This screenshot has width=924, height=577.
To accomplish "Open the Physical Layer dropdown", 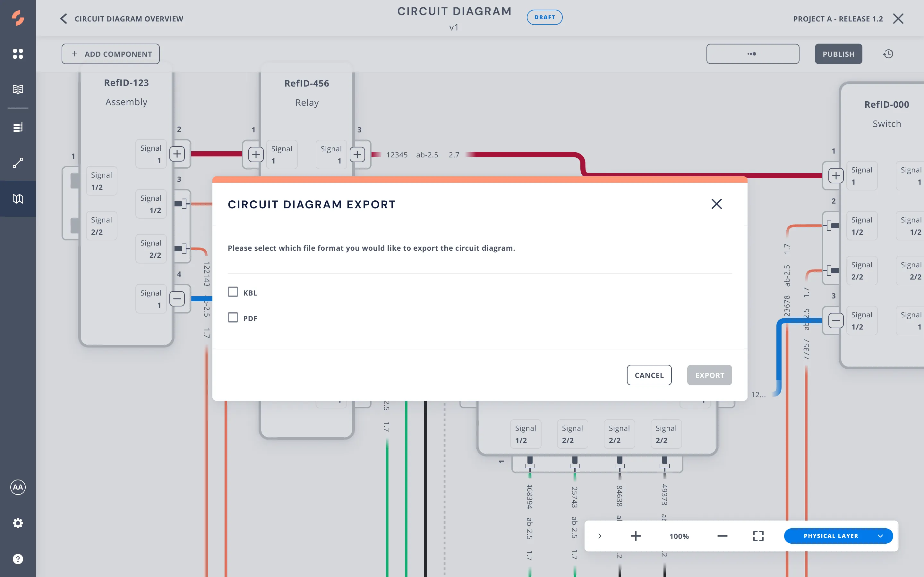I will [838, 536].
